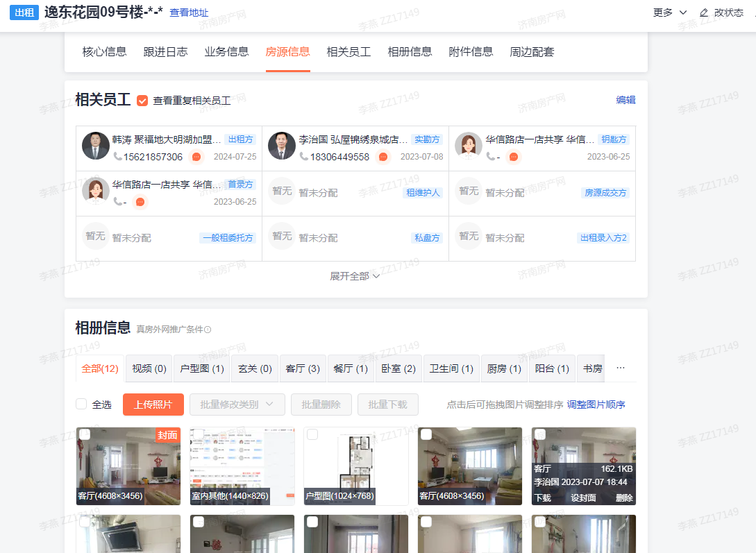Click the 出租 status badge
The height and width of the screenshot is (553, 756).
click(24, 12)
